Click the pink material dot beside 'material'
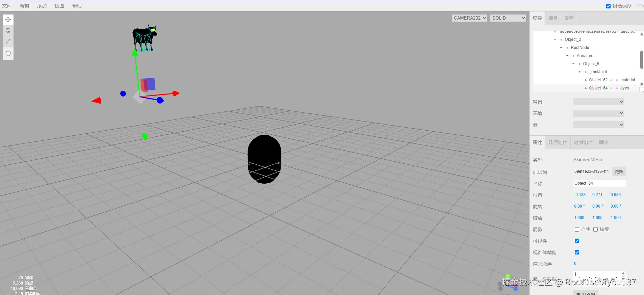Image resolution: width=644 pixels, height=295 pixels. pos(617,80)
